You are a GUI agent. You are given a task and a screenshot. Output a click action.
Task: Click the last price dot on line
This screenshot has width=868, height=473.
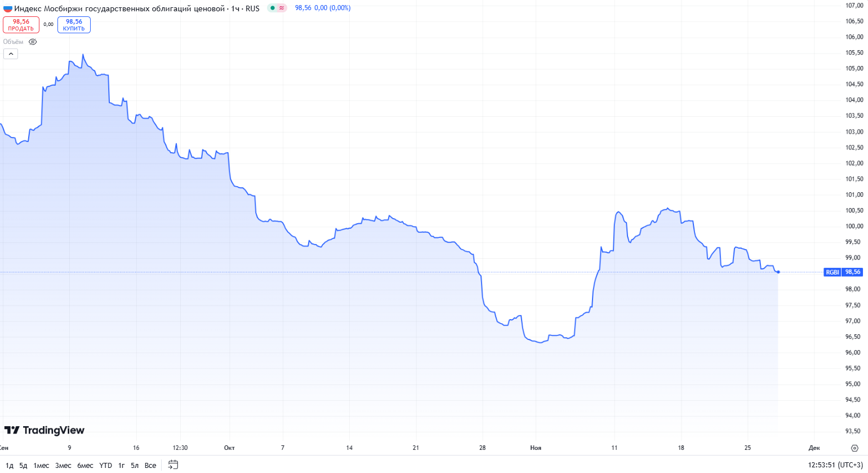point(778,272)
